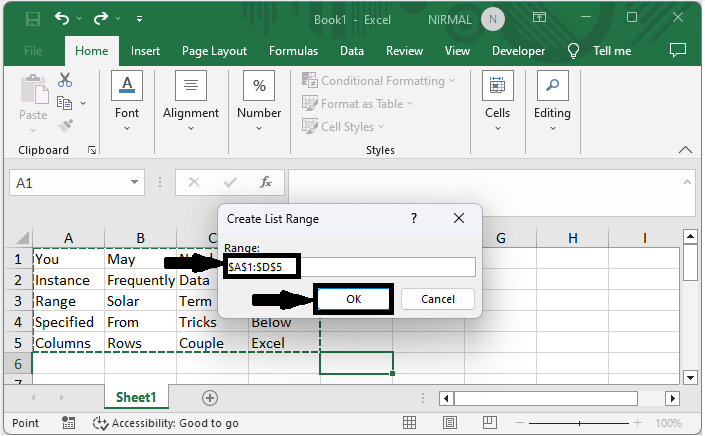Switch to Page Layout view icon
705x436 pixels.
[450, 423]
